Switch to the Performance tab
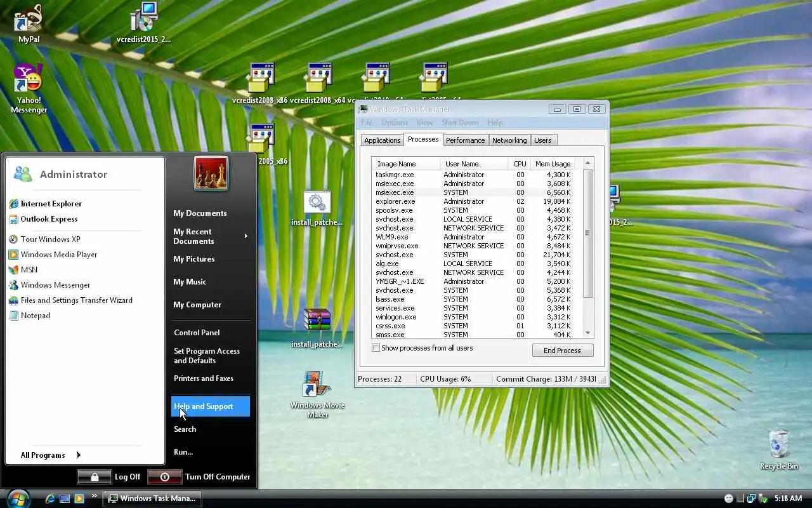812x508 pixels. click(465, 140)
